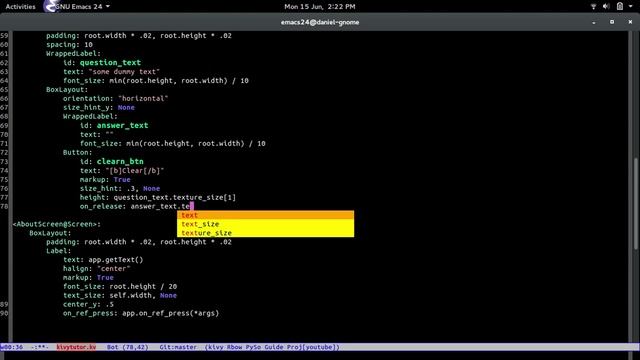Click '<AboutScreen@Screen>:' rule header
This screenshot has width=640, height=360.
[57, 224]
